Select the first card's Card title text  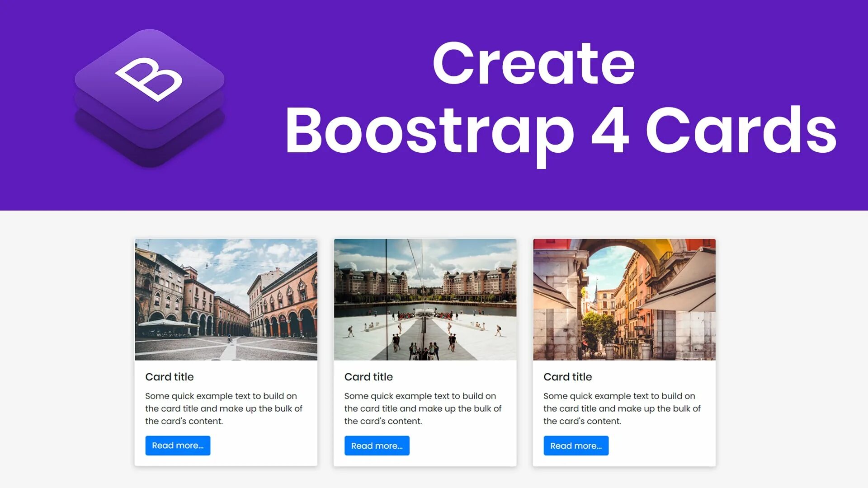(x=170, y=377)
